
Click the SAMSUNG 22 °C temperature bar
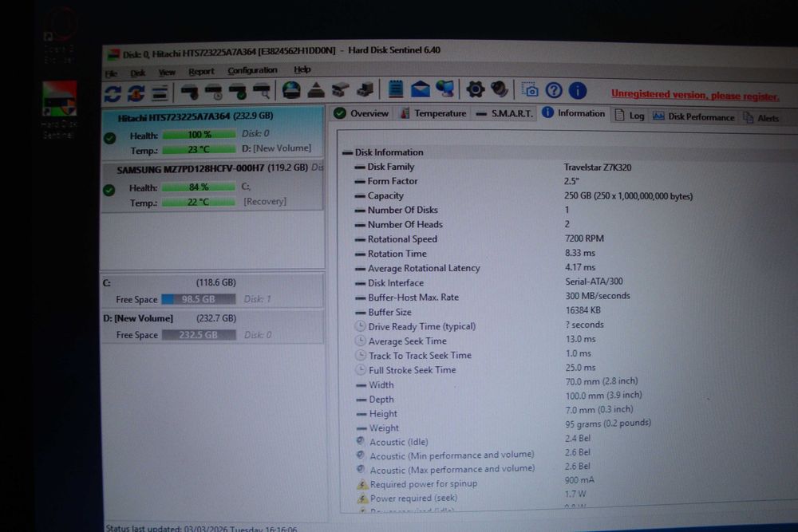(x=199, y=203)
